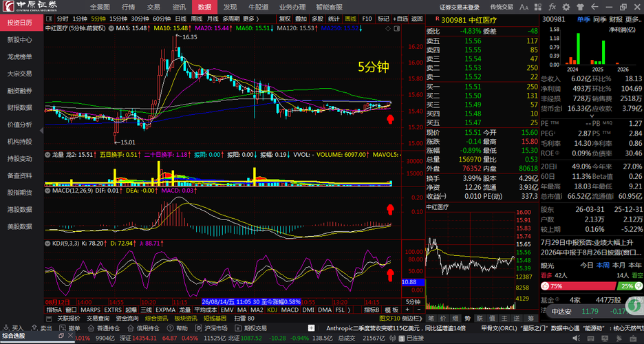Expand 更多.. in financial report panel
Screen dimensions: 644x344
633,19
